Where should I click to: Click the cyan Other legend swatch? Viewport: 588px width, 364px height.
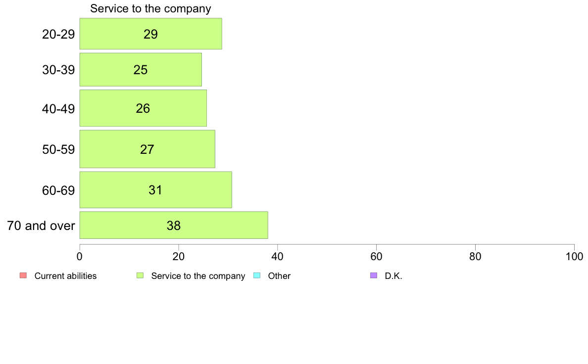point(257,275)
